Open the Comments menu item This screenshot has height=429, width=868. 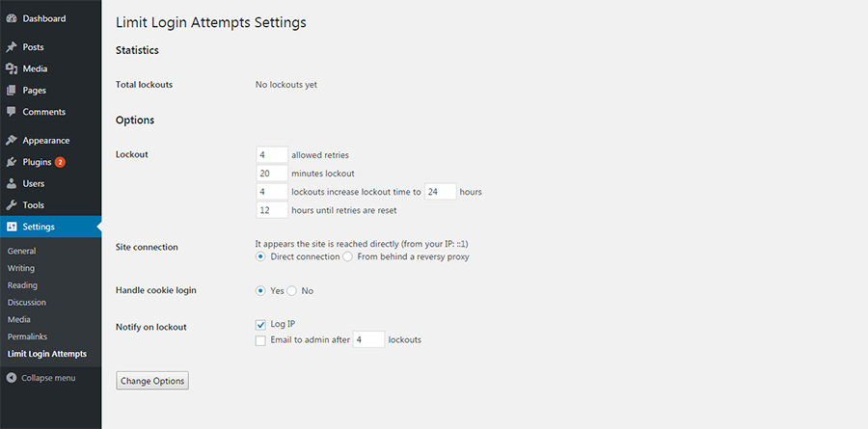pyautogui.click(x=50, y=112)
